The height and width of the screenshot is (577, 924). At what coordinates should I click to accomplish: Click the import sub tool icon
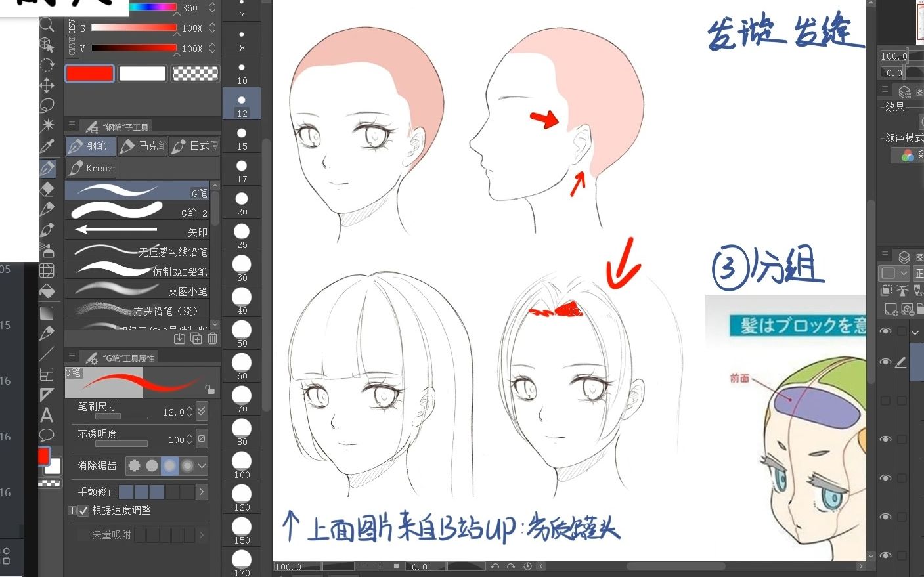179,338
